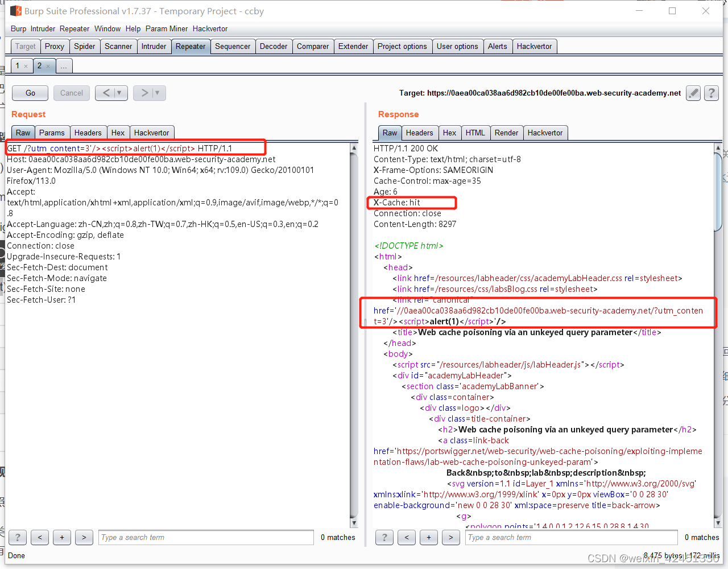Open the Intruder menu in menu bar
Viewport: 728px width, 569px height.
point(43,28)
